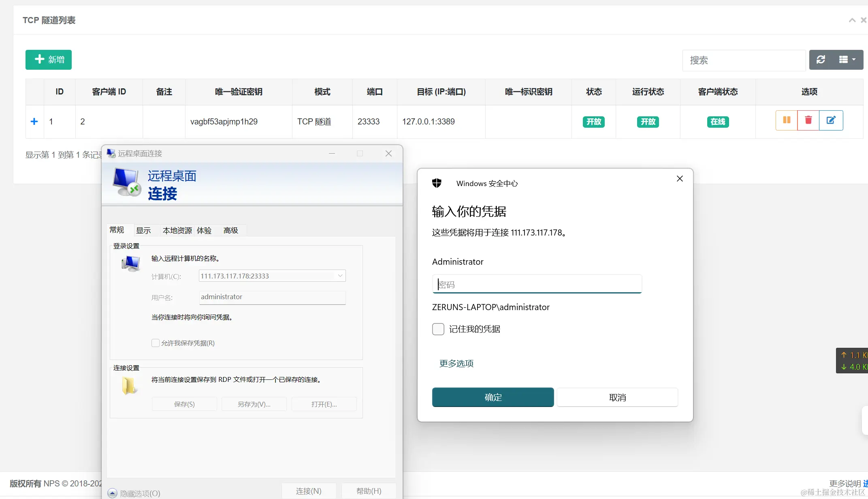The width and height of the screenshot is (868, 499).
Task: Click plus icon on 新增 button
Action: 39,60
